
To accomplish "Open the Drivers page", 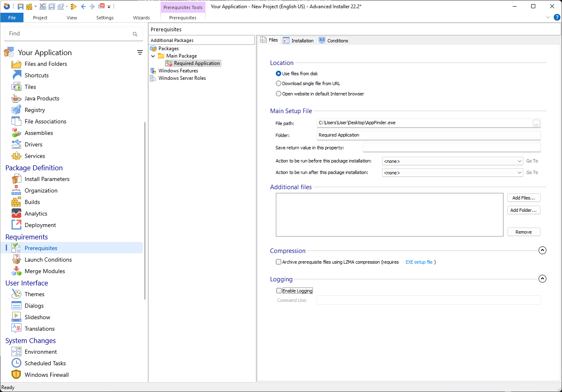I will [33, 144].
